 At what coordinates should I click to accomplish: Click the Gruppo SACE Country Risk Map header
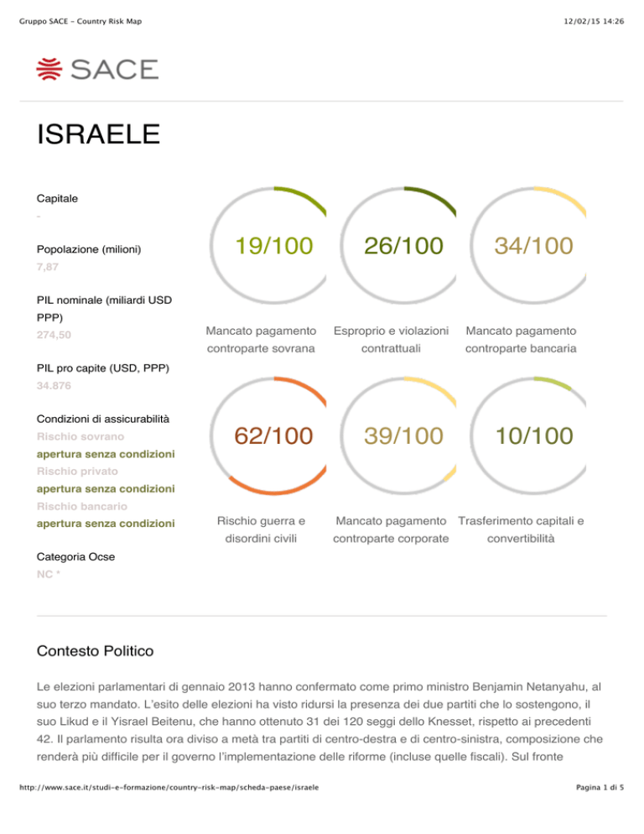80,21
